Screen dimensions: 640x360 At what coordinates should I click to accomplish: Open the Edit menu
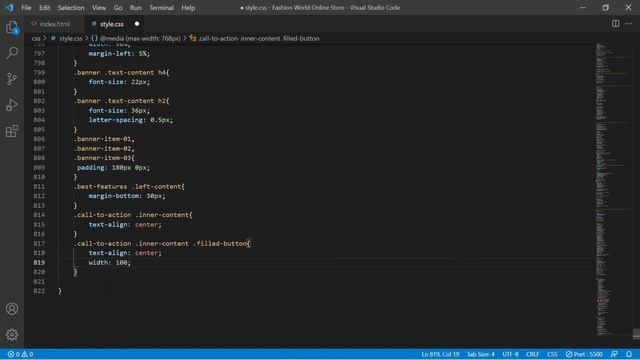(44, 7)
